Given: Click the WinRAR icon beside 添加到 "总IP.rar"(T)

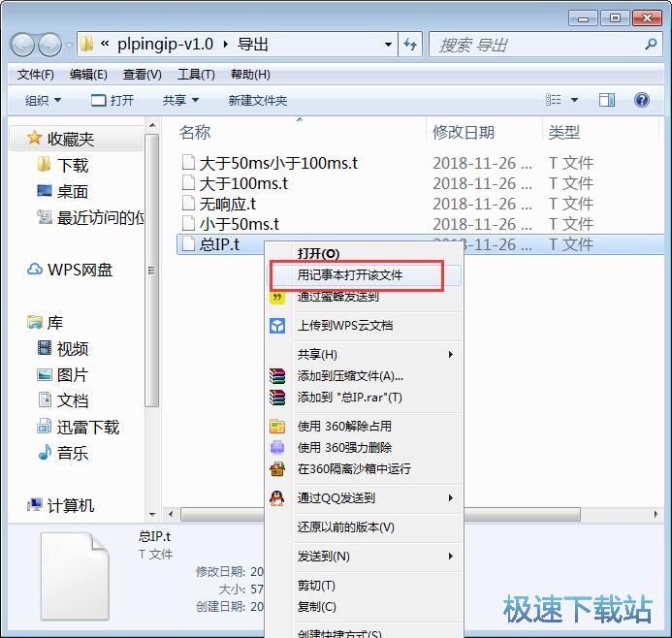Looking at the screenshot, I should click(x=277, y=398).
